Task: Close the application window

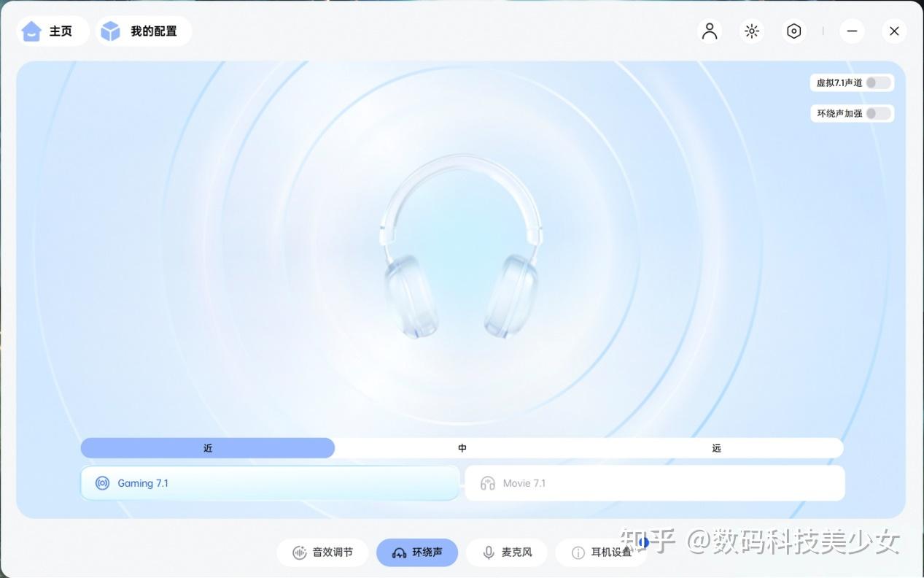Action: point(894,31)
